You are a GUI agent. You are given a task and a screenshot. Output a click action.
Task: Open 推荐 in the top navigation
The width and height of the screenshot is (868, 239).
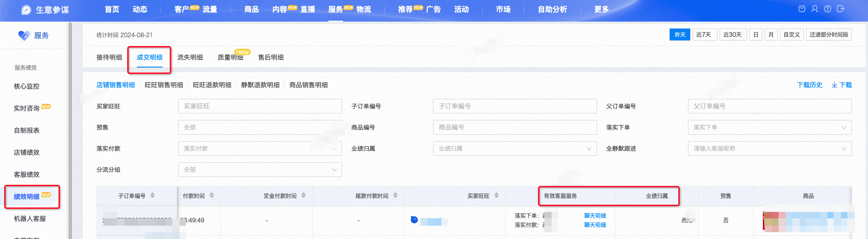406,9
